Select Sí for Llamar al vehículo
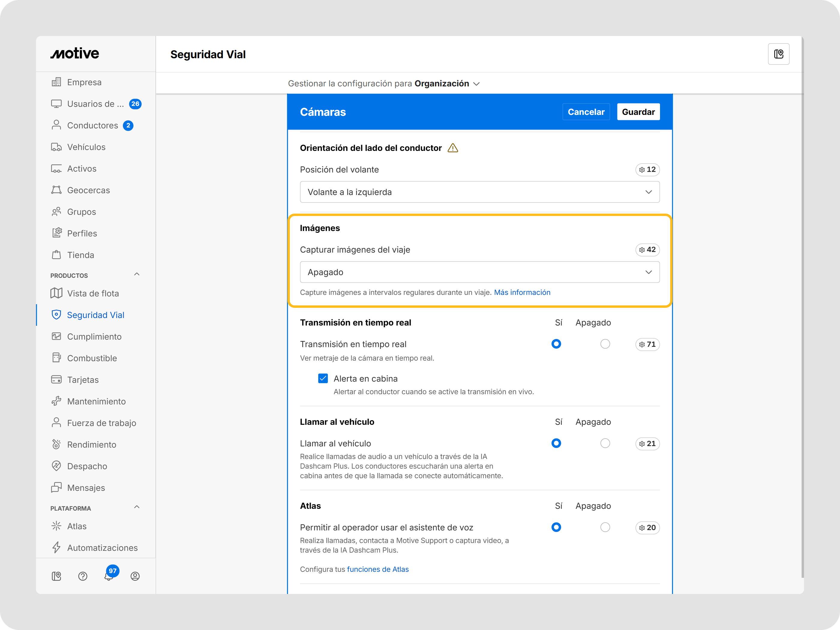Image resolution: width=840 pixels, height=630 pixels. 556,443
